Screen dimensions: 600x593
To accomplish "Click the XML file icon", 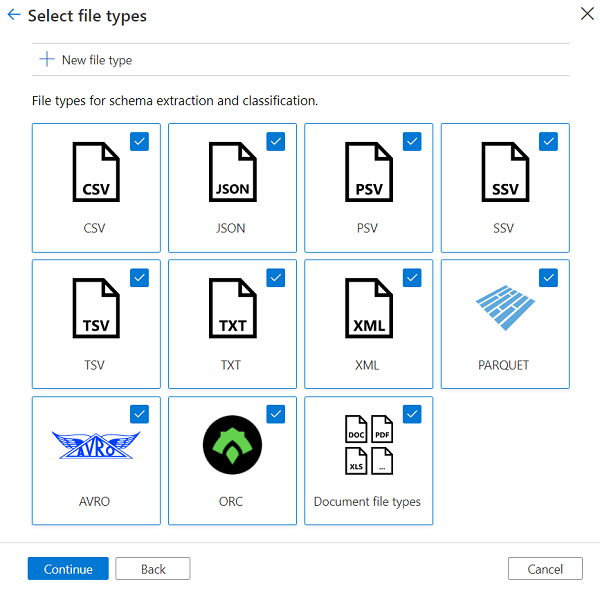I will pos(369,308).
